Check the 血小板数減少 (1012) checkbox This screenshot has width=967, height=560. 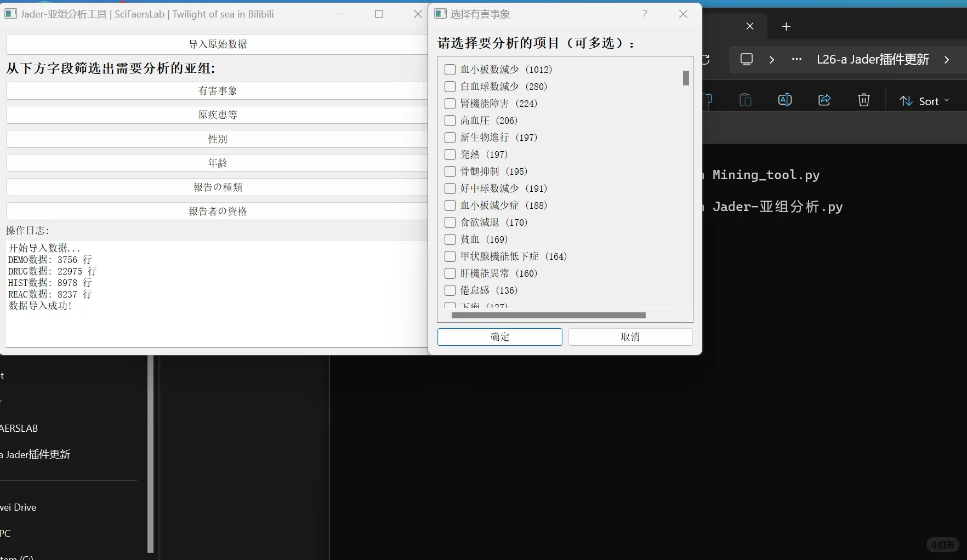450,69
